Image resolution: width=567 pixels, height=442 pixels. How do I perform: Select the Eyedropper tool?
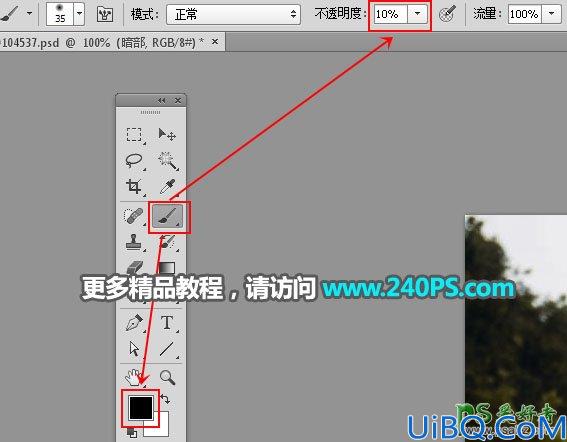167,187
